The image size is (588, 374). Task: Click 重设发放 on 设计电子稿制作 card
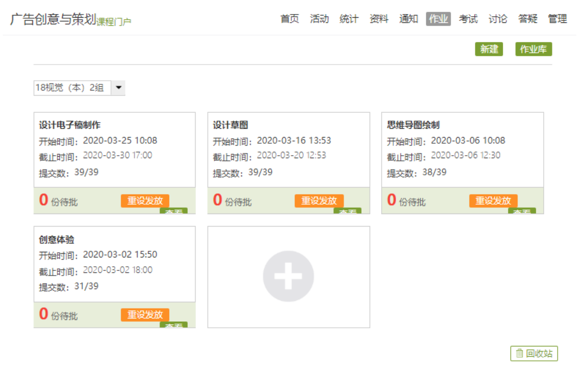pos(145,201)
